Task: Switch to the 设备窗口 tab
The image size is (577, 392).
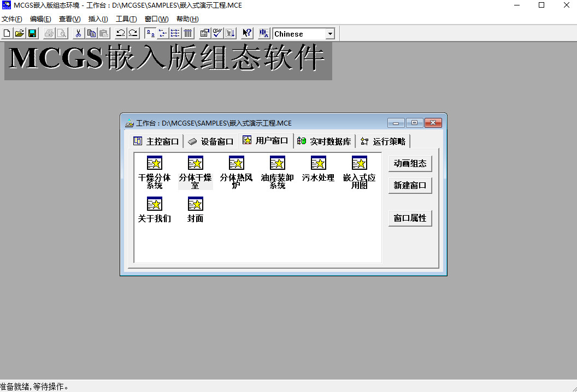Action: tap(210, 141)
